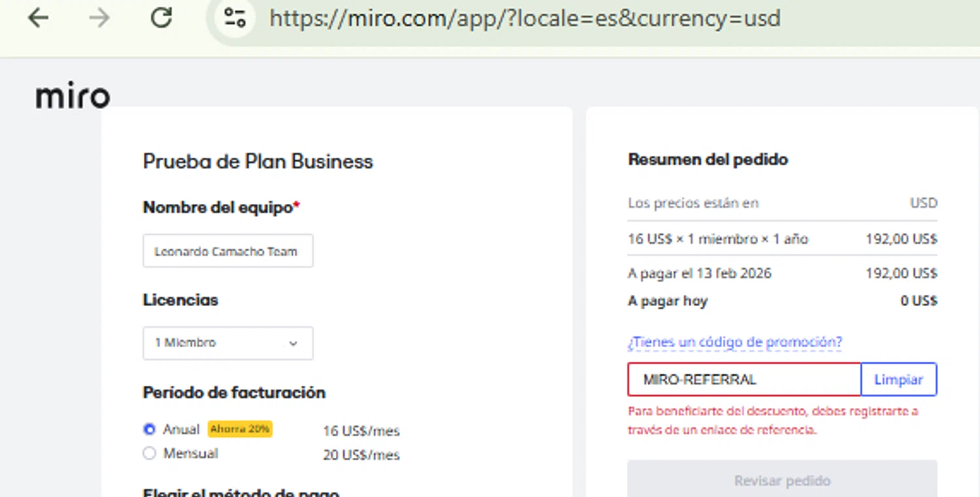Click the red promo code error message
Screen dimensions: 980x497
point(773,420)
